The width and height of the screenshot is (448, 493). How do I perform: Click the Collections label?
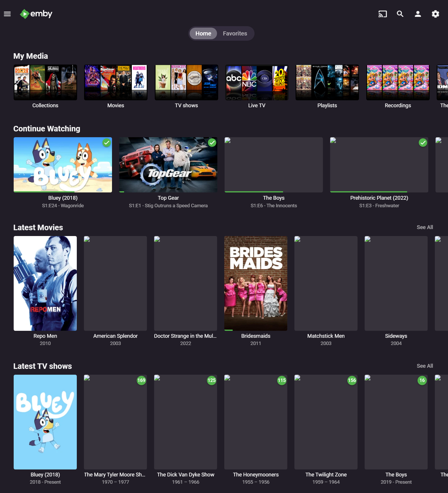click(x=45, y=106)
